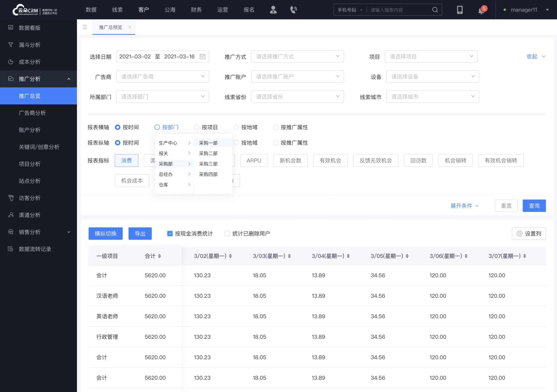Click the 访客分析 visitor analysis icon
Screen dimensions: 557x392
tap(11, 198)
